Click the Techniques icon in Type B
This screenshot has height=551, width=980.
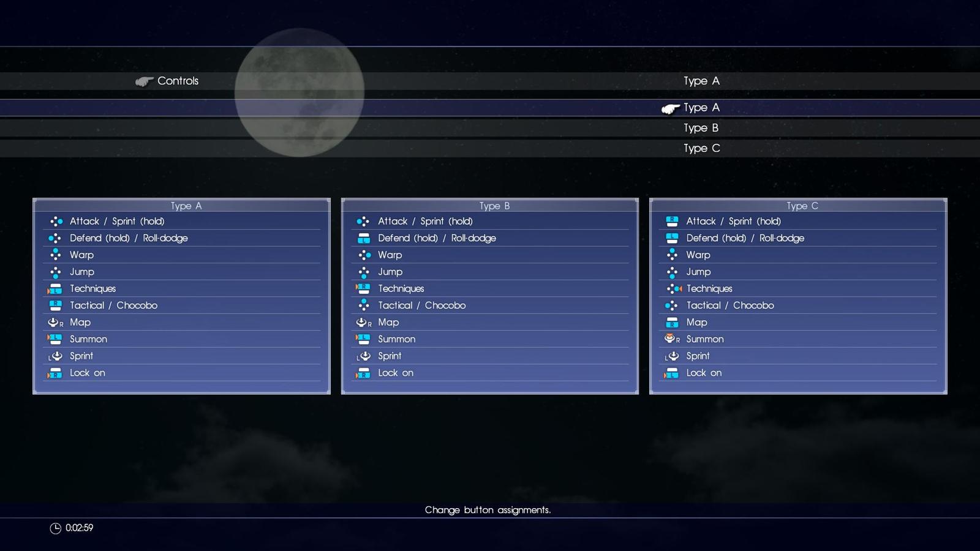tap(363, 289)
